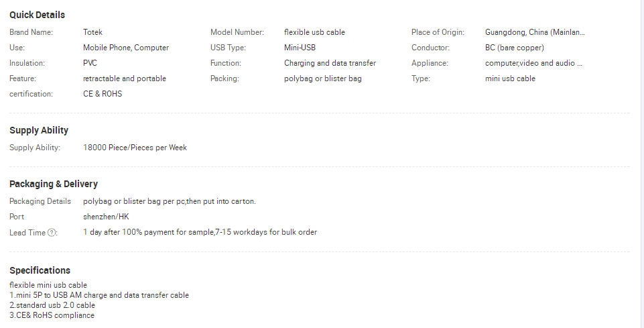Click the lead time description text
Viewport: 644px width, 328px height.
[x=200, y=232]
